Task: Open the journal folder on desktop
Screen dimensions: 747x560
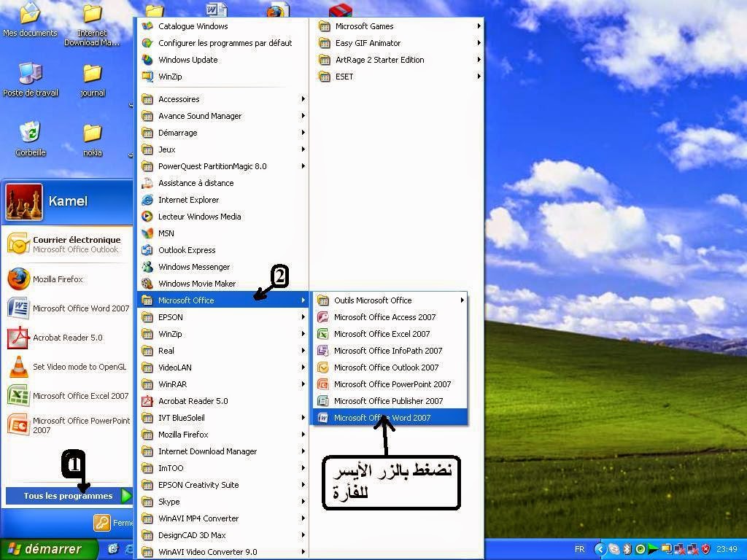Action: click(93, 79)
